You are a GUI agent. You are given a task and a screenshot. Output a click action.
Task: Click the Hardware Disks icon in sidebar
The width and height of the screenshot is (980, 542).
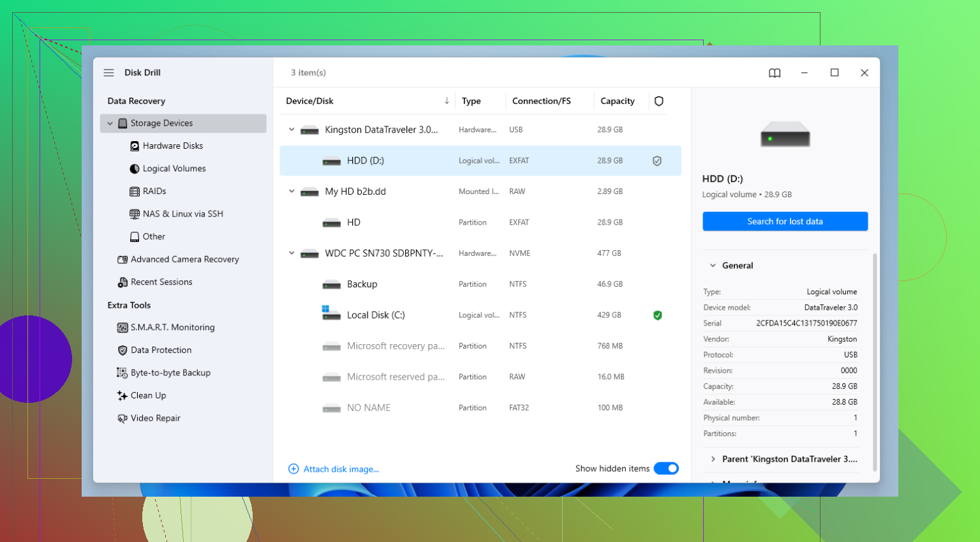tap(135, 146)
